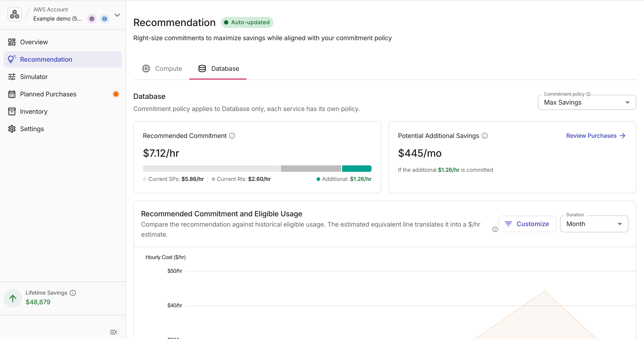Image resolution: width=644 pixels, height=339 pixels.
Task: Click the $50/hr axis label
Action: point(175,271)
